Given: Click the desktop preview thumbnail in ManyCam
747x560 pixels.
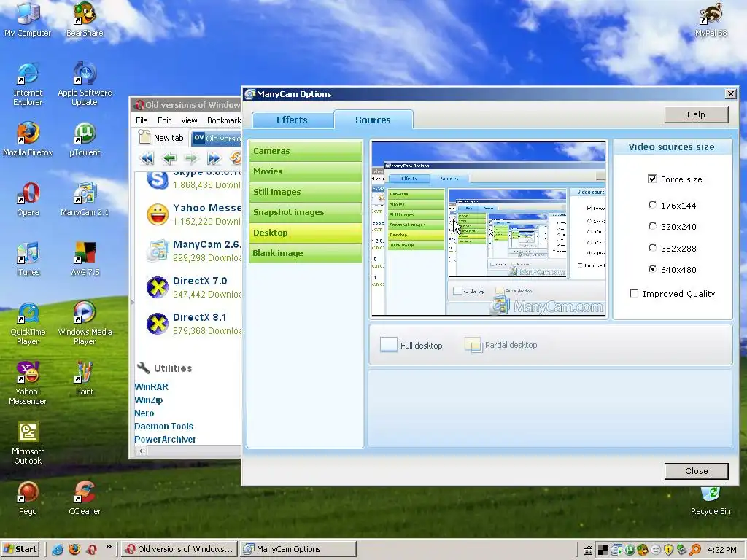Looking at the screenshot, I should click(489, 229).
